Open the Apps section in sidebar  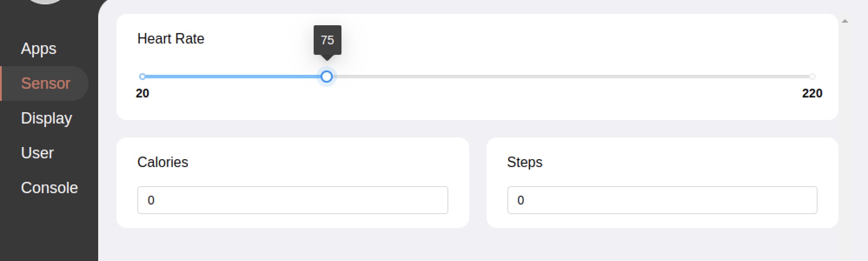[39, 49]
